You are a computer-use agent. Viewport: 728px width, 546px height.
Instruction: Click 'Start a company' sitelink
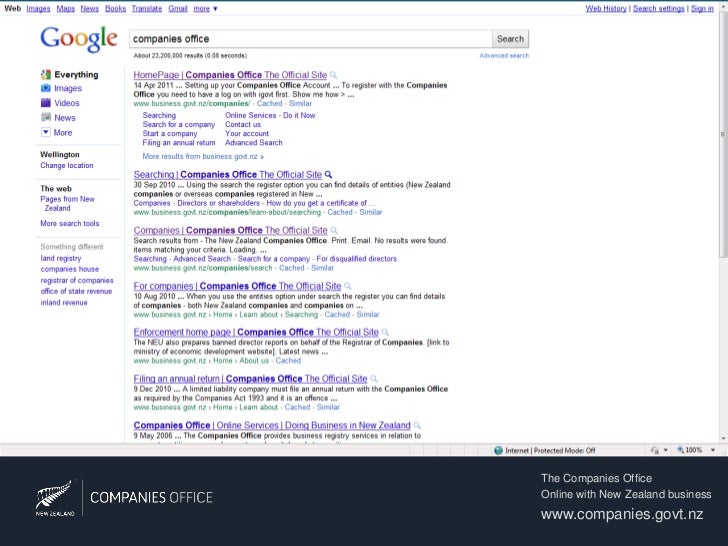click(x=170, y=133)
